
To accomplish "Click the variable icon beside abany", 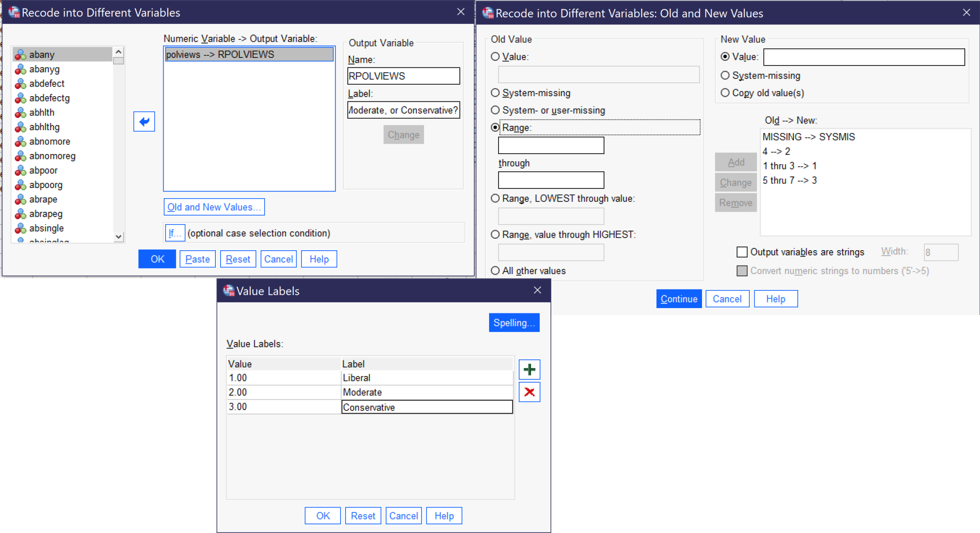I will 21,55.
